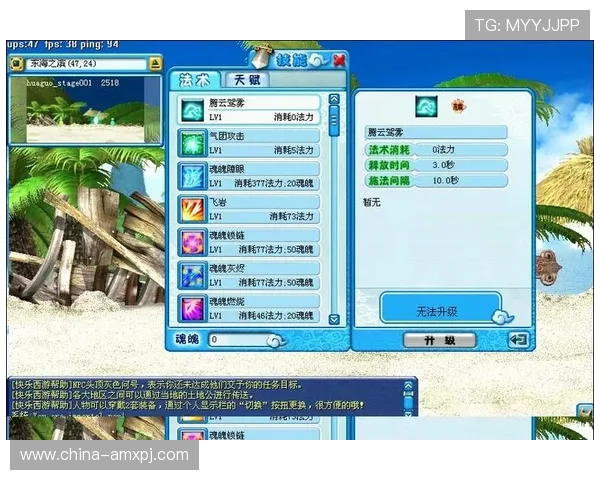
Task: Click the 消耗73法力 cost text
Action: point(292,216)
